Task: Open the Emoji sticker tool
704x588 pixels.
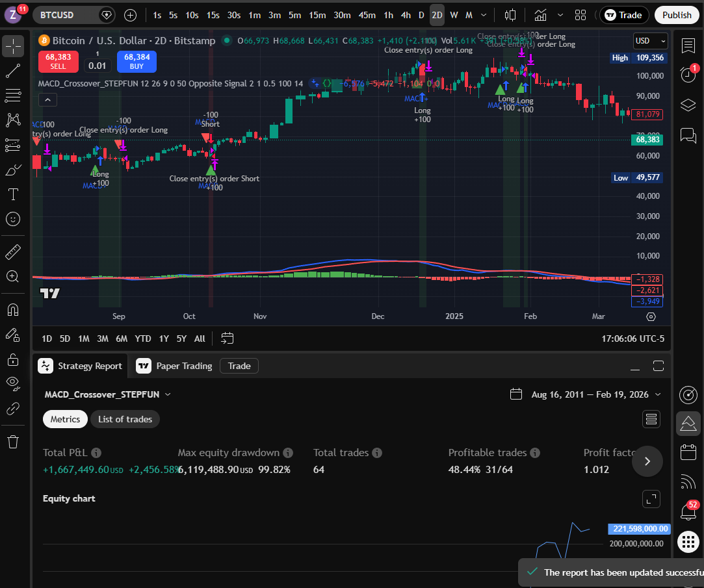Action: (x=13, y=219)
